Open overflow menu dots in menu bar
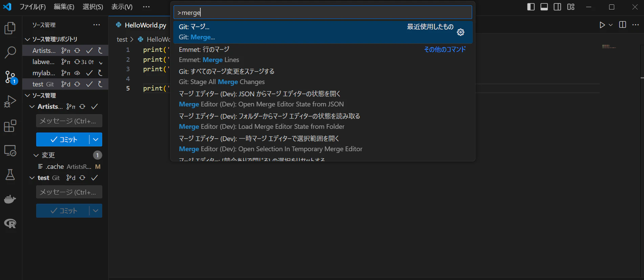The width and height of the screenshot is (644, 280). click(x=146, y=7)
